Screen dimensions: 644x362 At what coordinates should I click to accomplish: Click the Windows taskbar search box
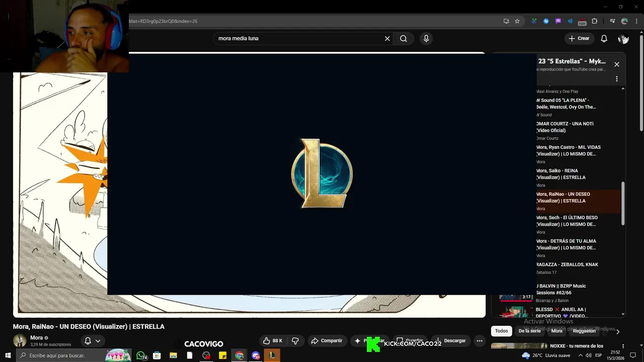pyautogui.click(x=74, y=355)
